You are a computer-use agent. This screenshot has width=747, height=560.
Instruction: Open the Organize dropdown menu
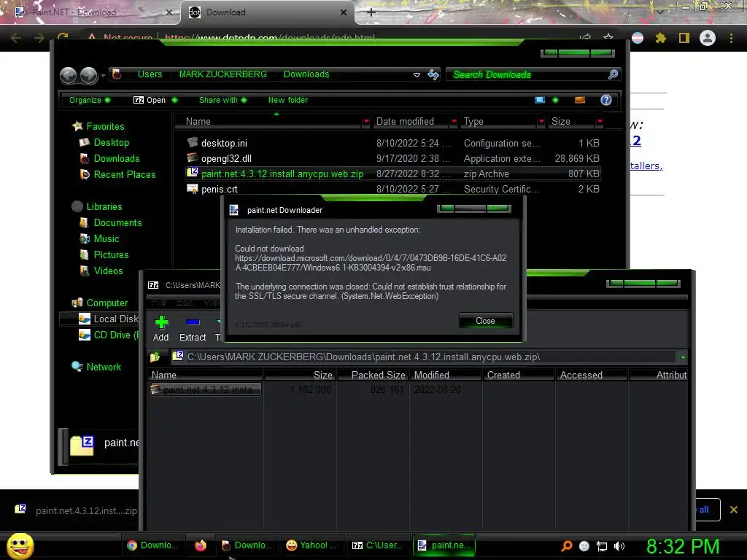pyautogui.click(x=90, y=100)
